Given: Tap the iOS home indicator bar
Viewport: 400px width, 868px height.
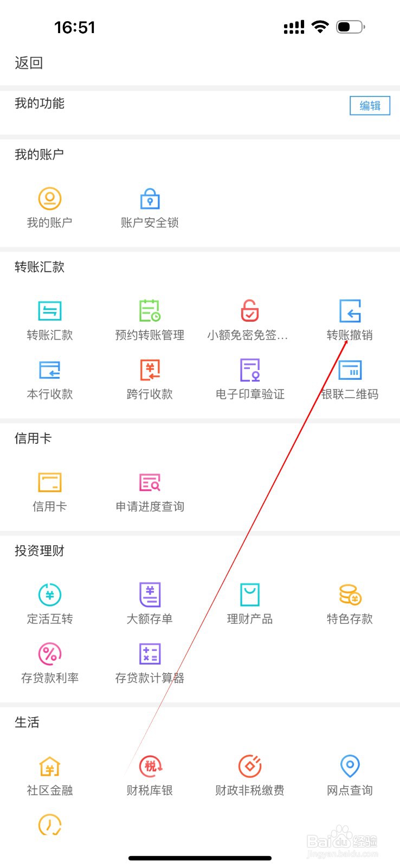Looking at the screenshot, I should tap(200, 858).
